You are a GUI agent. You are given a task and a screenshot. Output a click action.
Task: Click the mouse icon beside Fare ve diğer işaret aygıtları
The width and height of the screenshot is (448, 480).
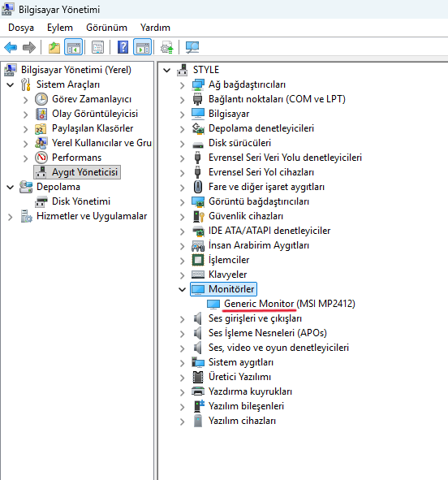point(198,187)
